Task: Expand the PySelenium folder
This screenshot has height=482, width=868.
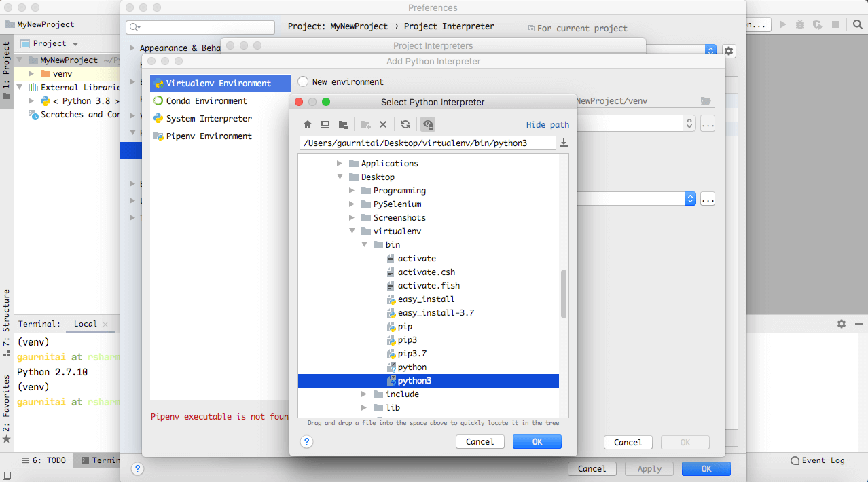Action: 352,204
